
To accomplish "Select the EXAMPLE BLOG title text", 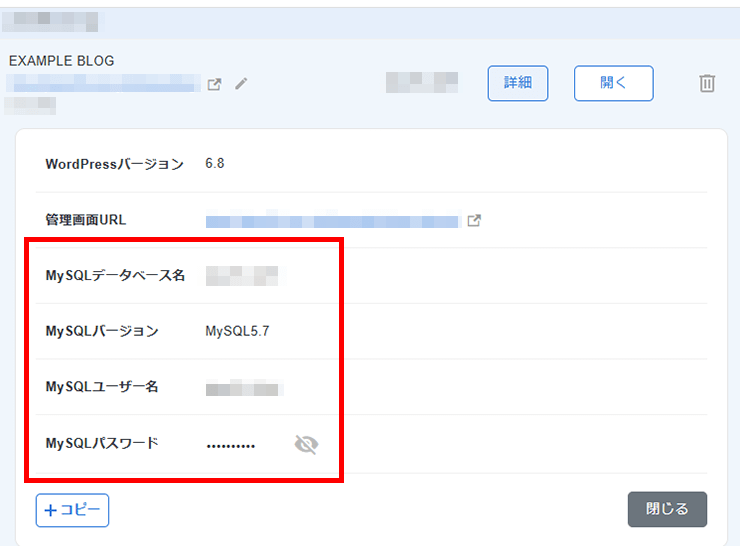I will (x=62, y=61).
